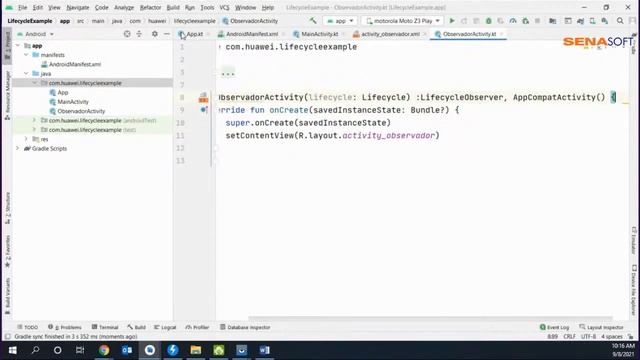This screenshot has width=640, height=360.
Task: Open the SDK Manager toolbar icon
Action: 604,21
